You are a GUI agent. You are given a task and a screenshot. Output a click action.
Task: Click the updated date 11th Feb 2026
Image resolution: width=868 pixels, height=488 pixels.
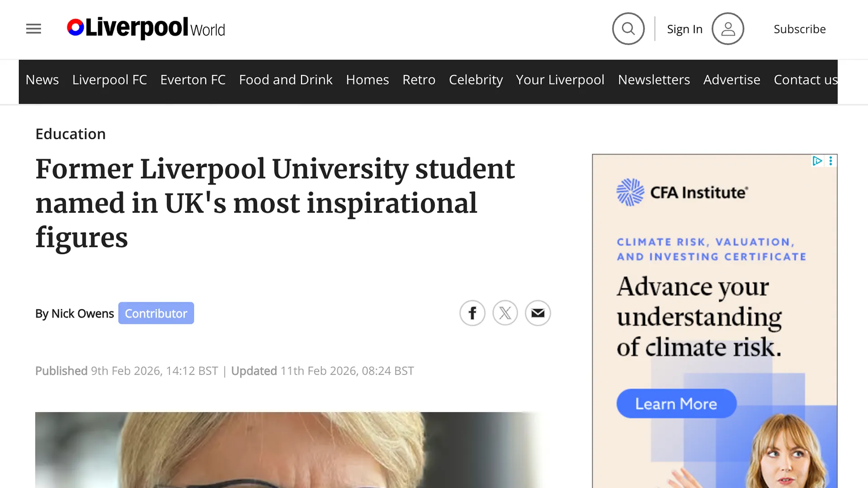tap(347, 371)
